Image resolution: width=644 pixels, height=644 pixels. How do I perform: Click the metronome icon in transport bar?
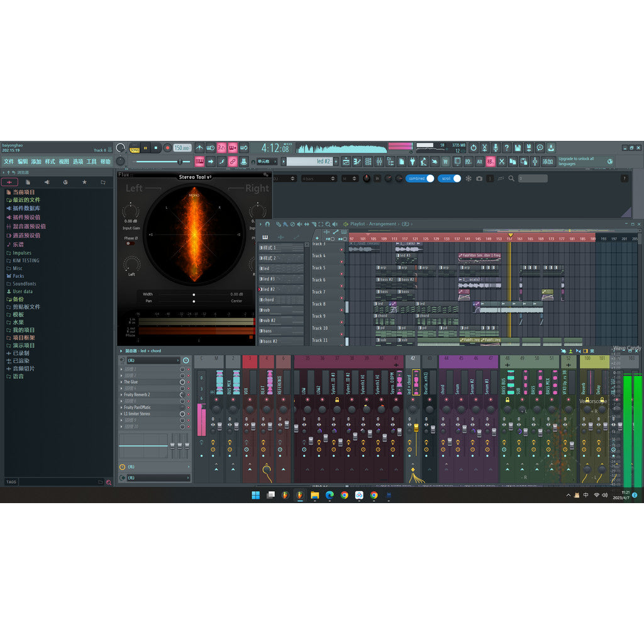[199, 148]
